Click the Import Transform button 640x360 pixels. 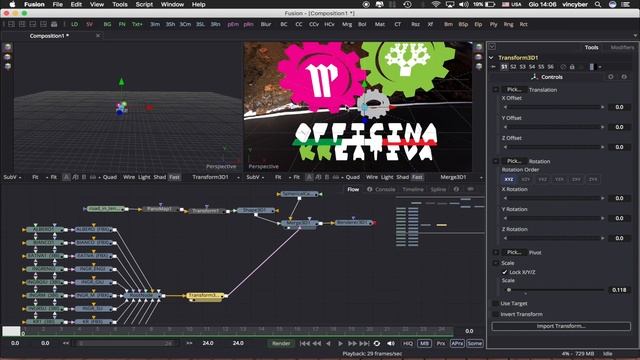click(561, 326)
